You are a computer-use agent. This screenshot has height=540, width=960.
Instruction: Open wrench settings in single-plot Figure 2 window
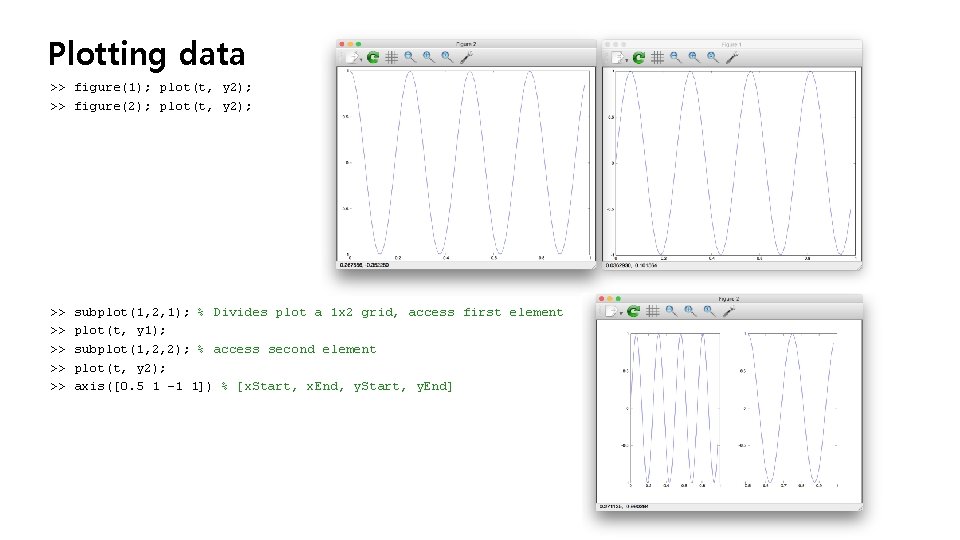(x=466, y=57)
